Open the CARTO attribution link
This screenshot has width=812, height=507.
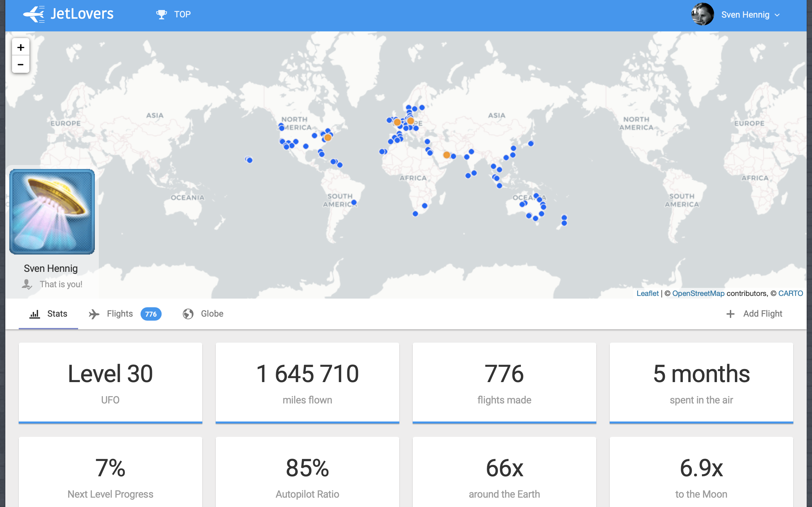(790, 293)
